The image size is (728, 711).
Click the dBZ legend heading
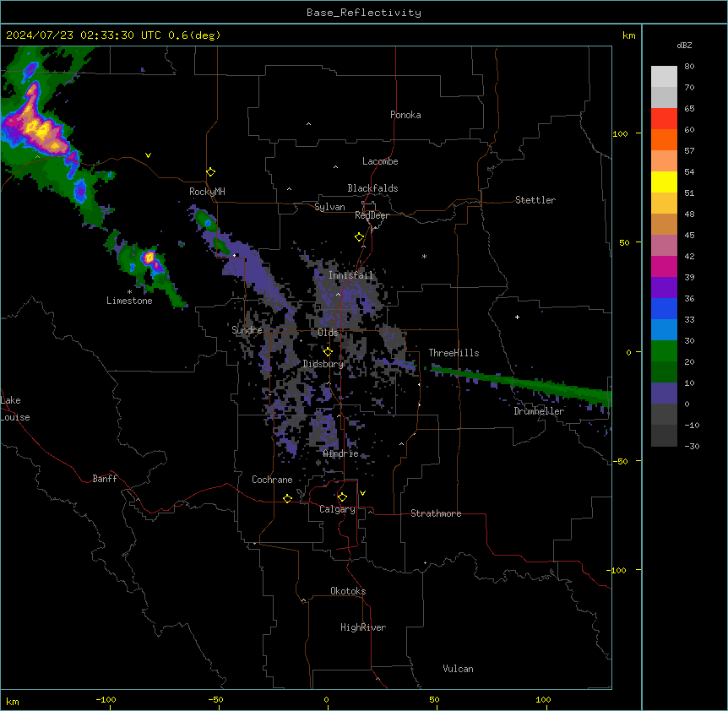click(684, 45)
